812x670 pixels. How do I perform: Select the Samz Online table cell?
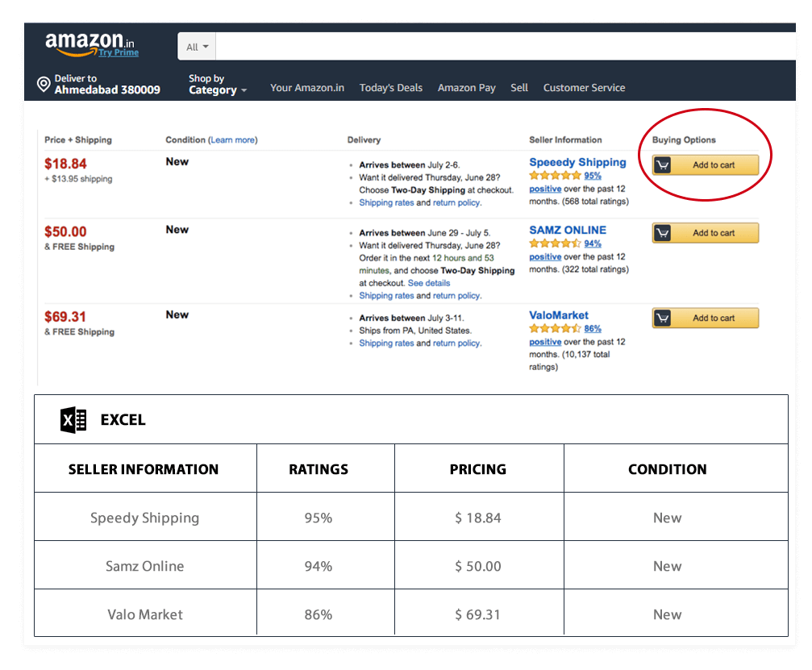pos(145,565)
